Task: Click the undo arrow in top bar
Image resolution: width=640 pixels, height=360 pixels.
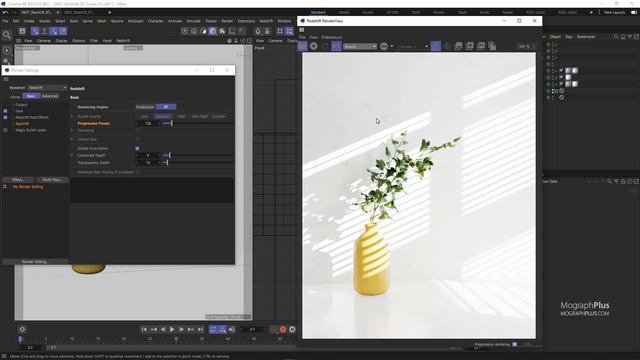Action: click(5, 12)
